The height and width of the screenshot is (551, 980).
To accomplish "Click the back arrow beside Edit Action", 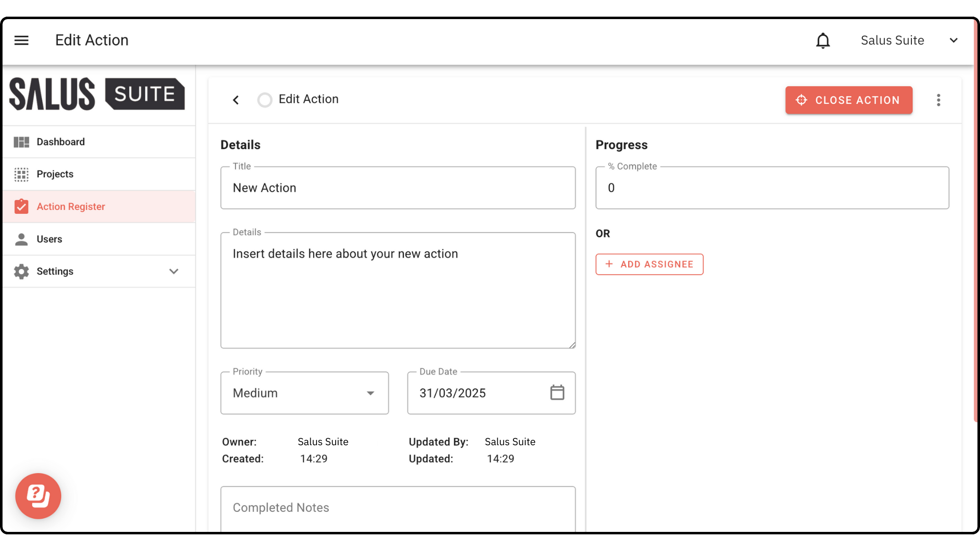I will click(236, 100).
